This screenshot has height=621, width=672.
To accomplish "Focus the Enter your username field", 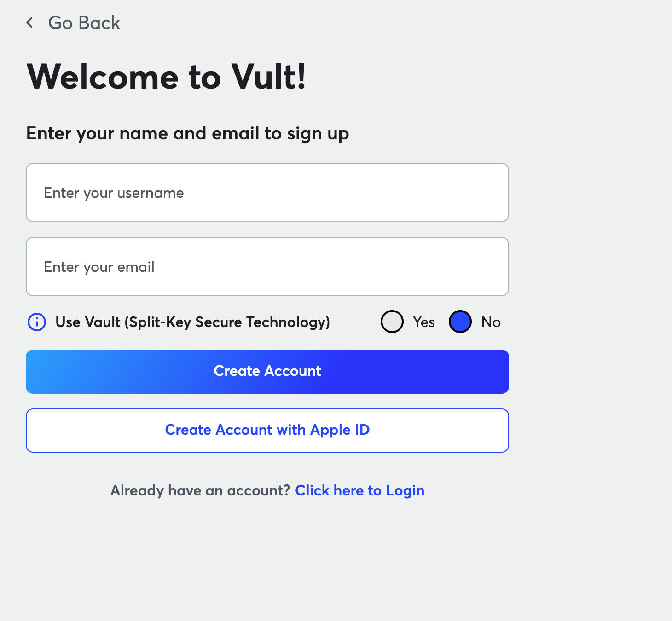I will [x=267, y=192].
